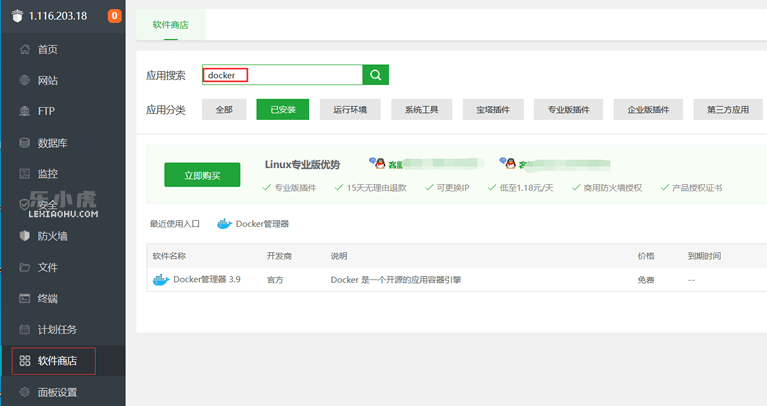Click the Linux专业版优势 heading
Screen dimensions: 767x406
click(x=302, y=164)
